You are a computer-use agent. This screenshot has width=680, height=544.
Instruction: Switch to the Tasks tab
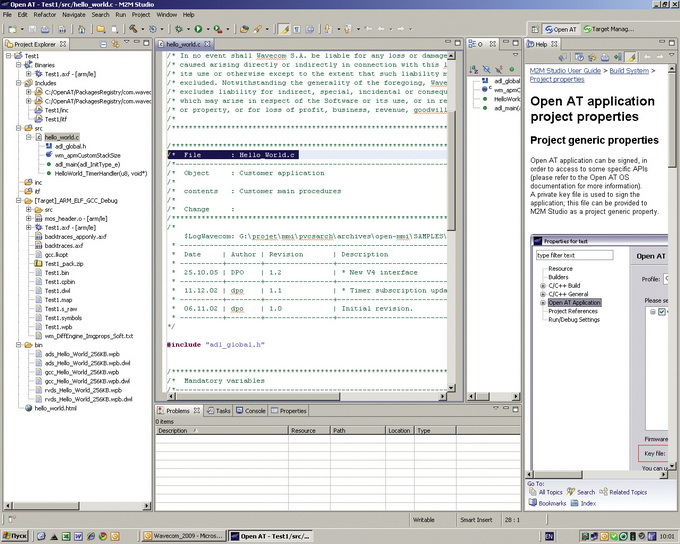(x=219, y=411)
